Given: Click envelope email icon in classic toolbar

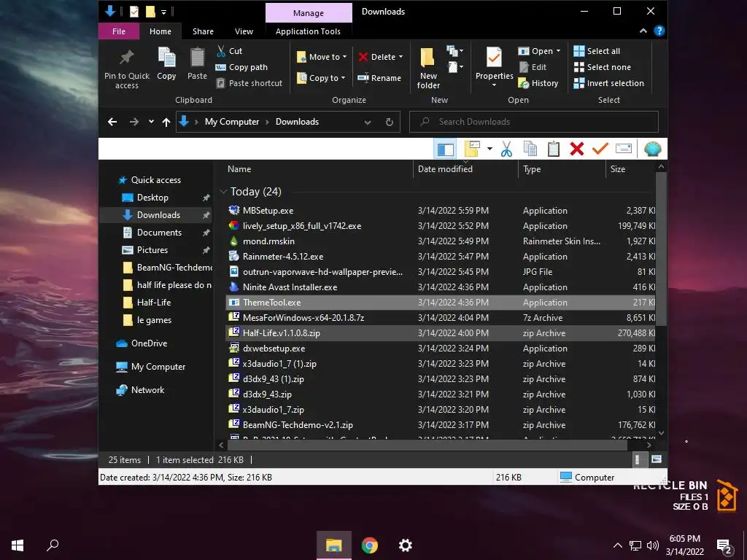Looking at the screenshot, I should (624, 149).
